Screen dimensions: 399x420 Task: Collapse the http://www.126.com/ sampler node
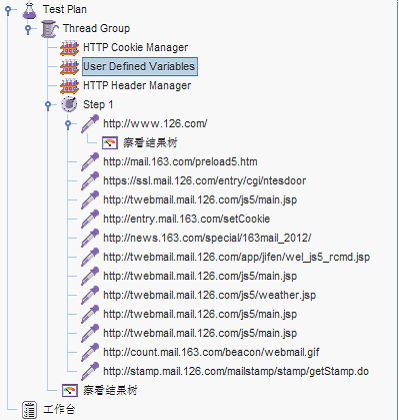coord(68,124)
